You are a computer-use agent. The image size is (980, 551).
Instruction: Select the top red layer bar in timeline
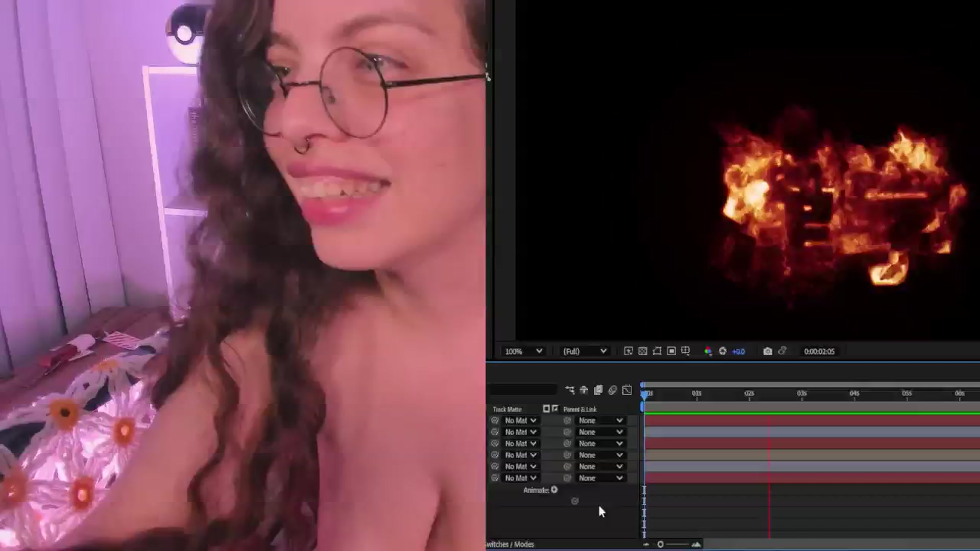pos(812,420)
